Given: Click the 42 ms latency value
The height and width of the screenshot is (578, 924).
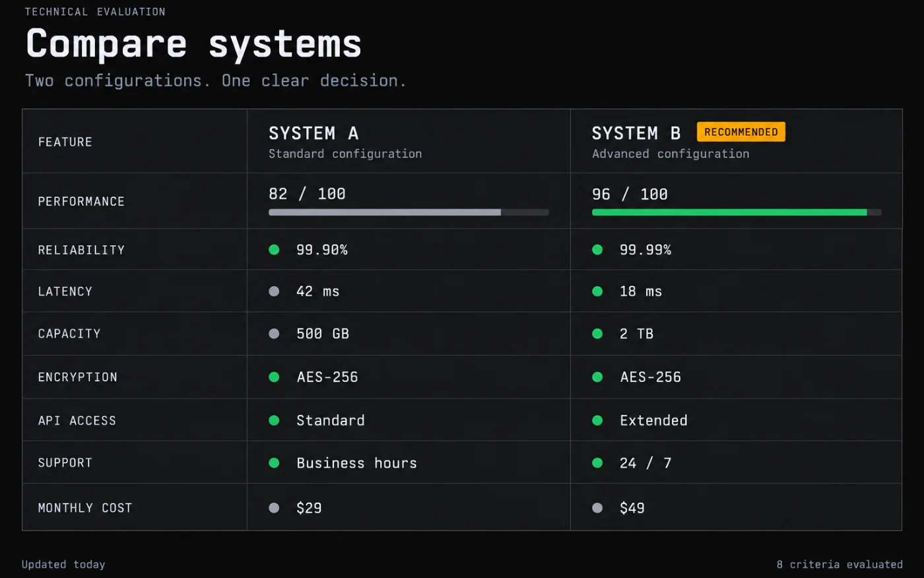Looking at the screenshot, I should click(317, 291).
